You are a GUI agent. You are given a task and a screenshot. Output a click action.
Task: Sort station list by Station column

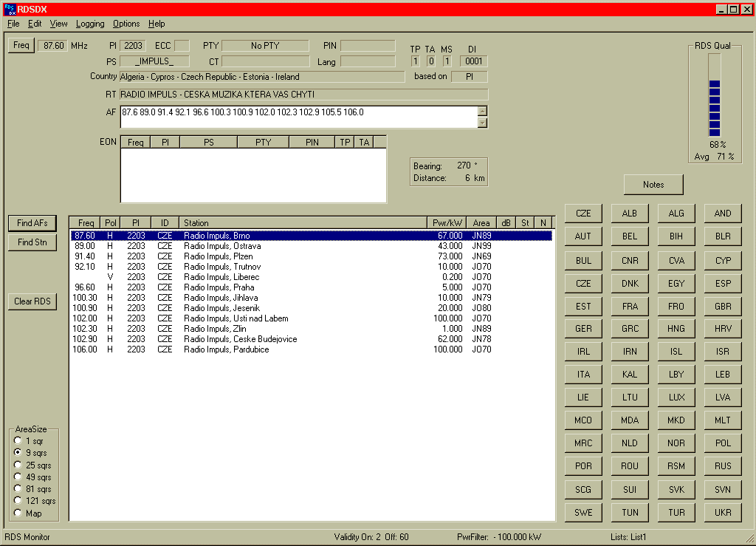pyautogui.click(x=303, y=223)
